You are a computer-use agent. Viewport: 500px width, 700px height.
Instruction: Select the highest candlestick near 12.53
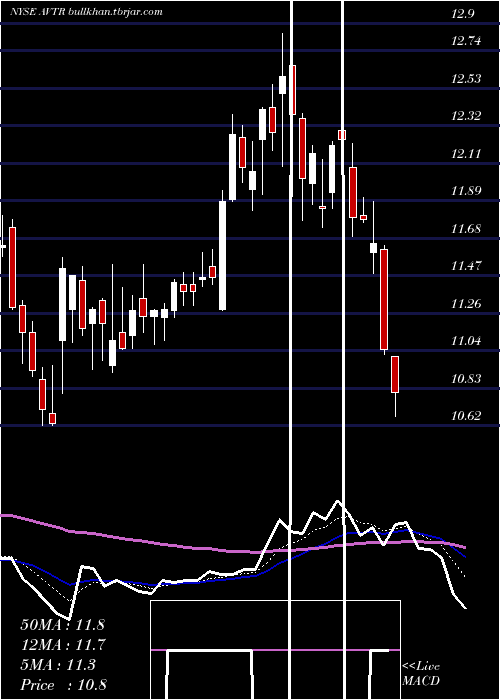click(x=282, y=85)
